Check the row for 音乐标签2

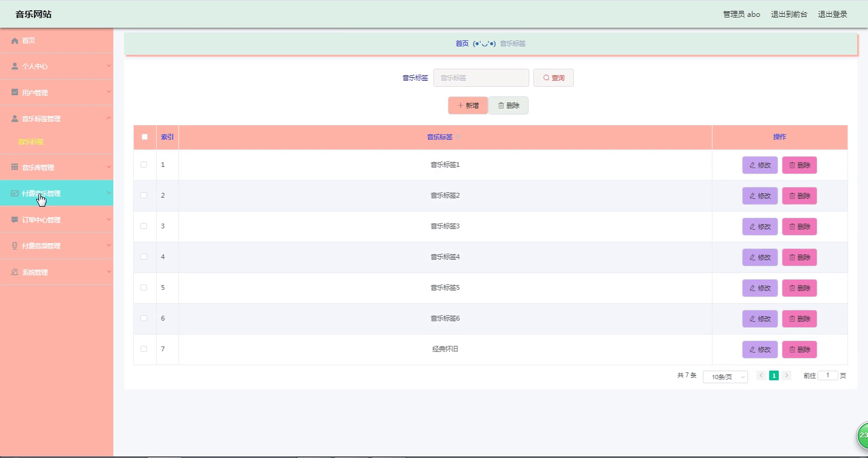point(143,195)
